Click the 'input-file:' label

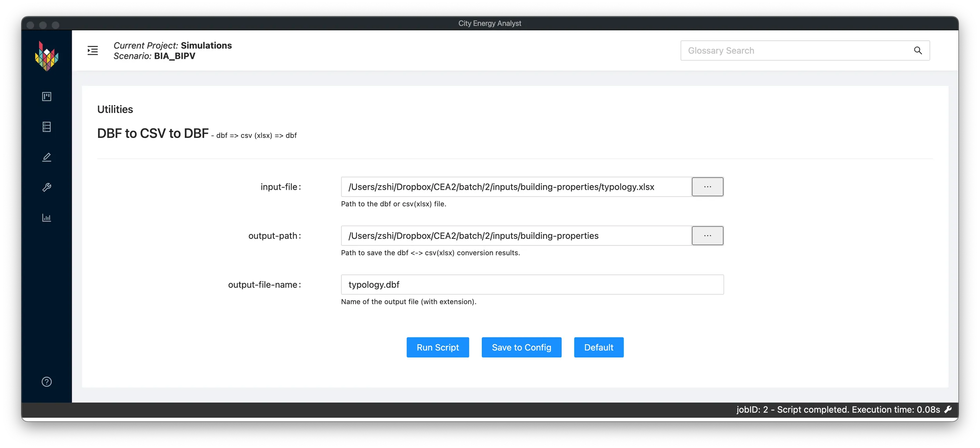pyautogui.click(x=281, y=187)
